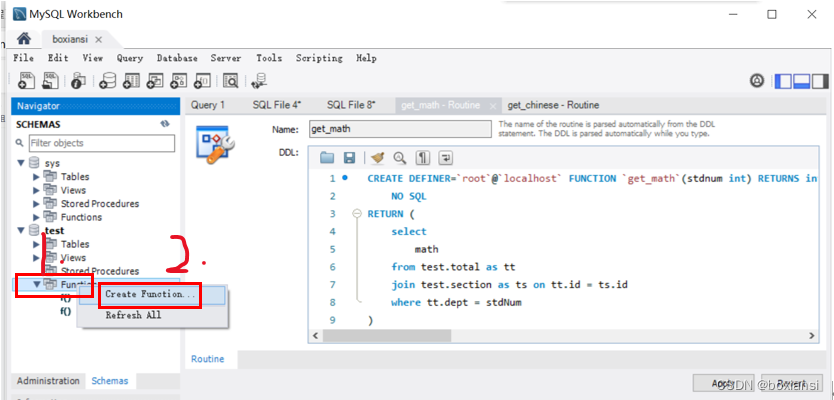The width and height of the screenshot is (834, 400).
Task: Choose Create Function... from context menu
Action: 152,294
